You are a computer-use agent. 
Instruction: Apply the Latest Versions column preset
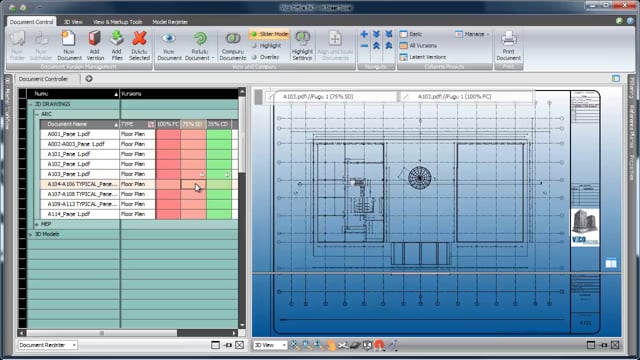423,57
